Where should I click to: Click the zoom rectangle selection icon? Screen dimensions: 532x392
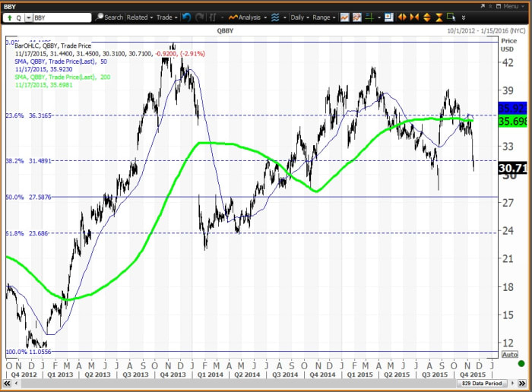[x=453, y=17]
